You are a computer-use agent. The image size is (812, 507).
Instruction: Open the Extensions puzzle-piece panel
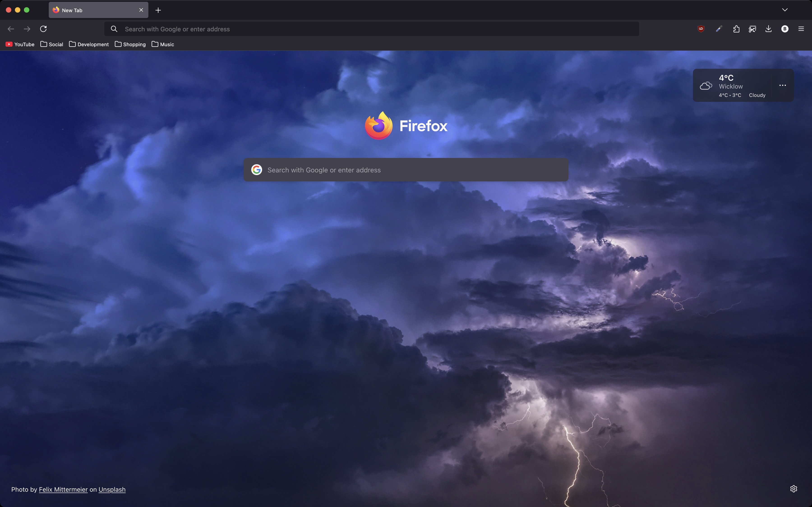(736, 29)
